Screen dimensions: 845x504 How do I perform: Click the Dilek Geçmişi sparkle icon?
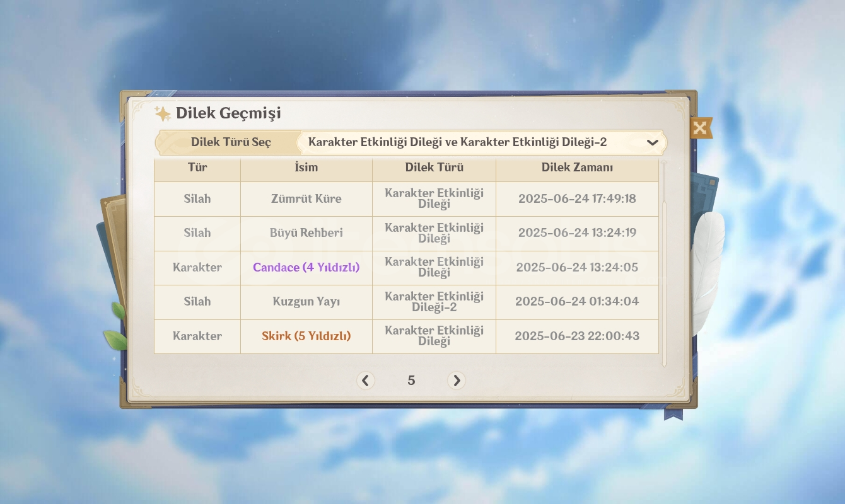(x=163, y=113)
